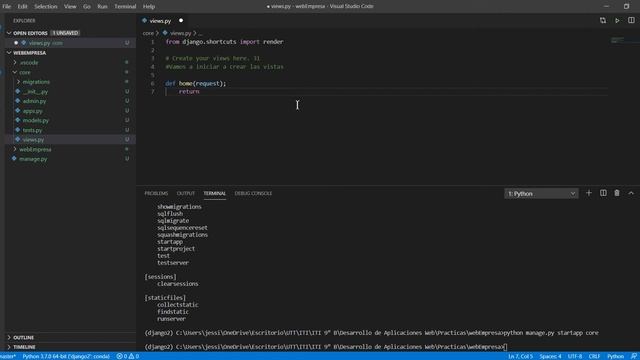Click line 1 import statement in editor
The image size is (640, 360).
pos(224,42)
